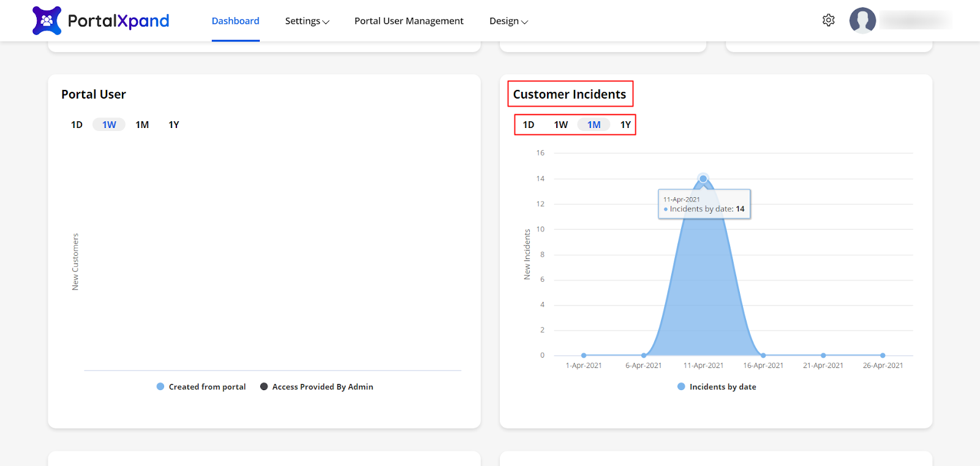
Task: Toggle the Created from portal legend dot
Action: pyautogui.click(x=160, y=386)
